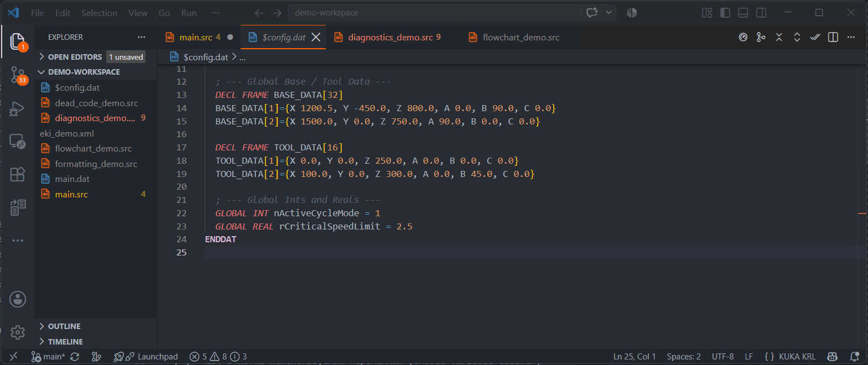Viewport: 868px width, 365px height.
Task: Open the Selection menu
Action: point(99,13)
